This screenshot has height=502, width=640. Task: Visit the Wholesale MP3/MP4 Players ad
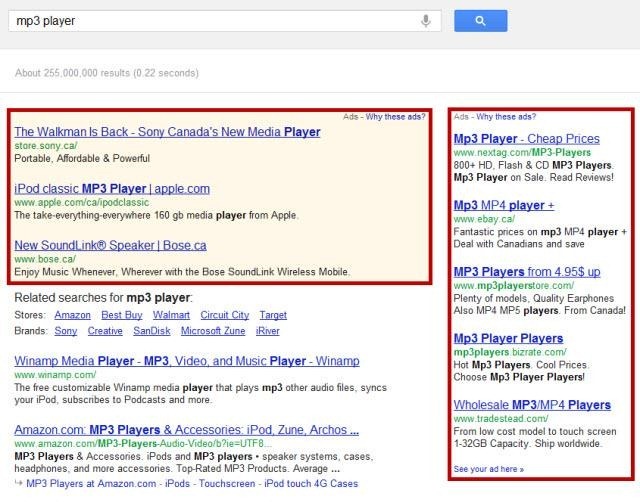point(532,405)
